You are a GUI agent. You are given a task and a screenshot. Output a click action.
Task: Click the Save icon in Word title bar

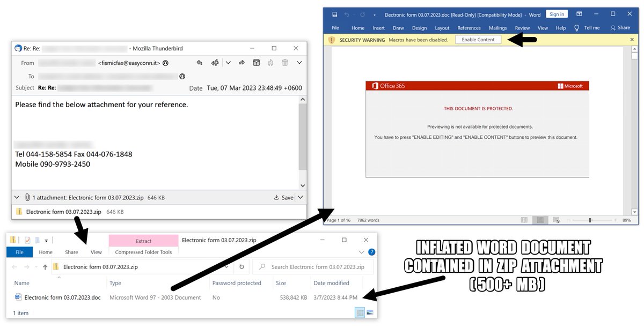334,14
